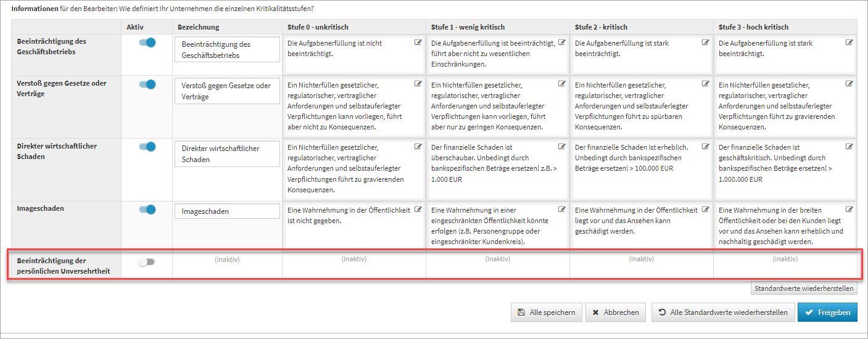Edit Stufe 2 text for Direkter wirtschaftlicher Schaden
868x339 pixels.
[706, 147]
